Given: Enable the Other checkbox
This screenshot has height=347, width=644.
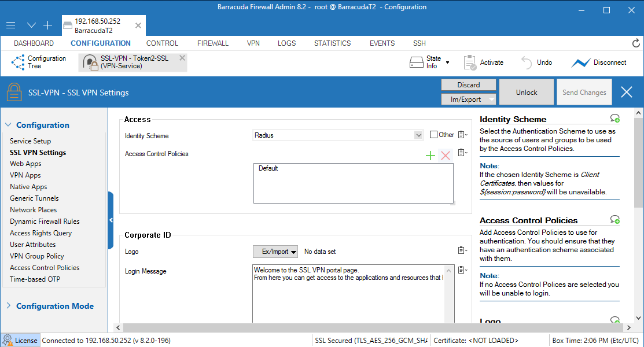Looking at the screenshot, I should [x=433, y=135].
